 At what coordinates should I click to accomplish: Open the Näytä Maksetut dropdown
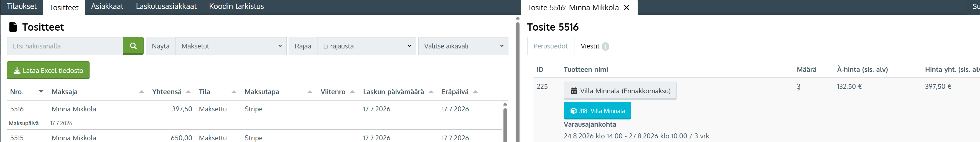[231, 46]
